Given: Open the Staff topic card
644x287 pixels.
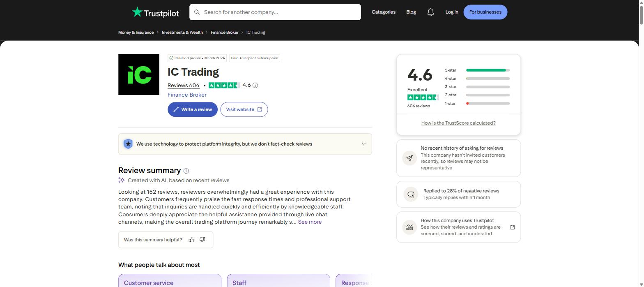Looking at the screenshot, I should [278, 281].
